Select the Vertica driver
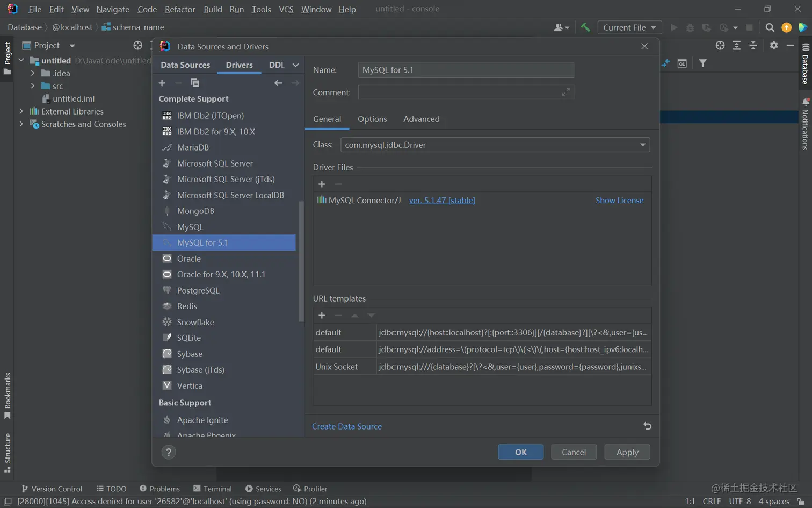Image resolution: width=812 pixels, height=508 pixels. pos(224,385)
